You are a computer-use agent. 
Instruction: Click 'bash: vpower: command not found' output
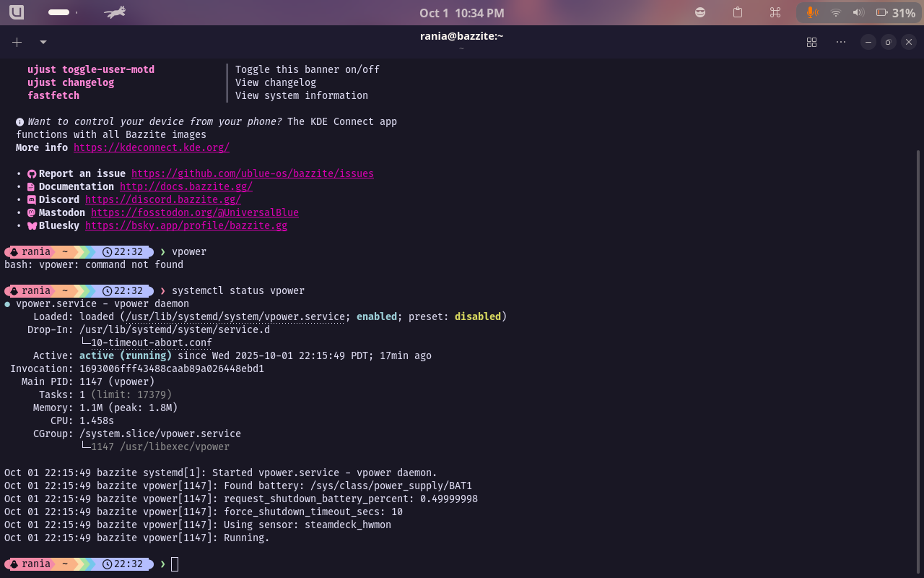point(94,264)
